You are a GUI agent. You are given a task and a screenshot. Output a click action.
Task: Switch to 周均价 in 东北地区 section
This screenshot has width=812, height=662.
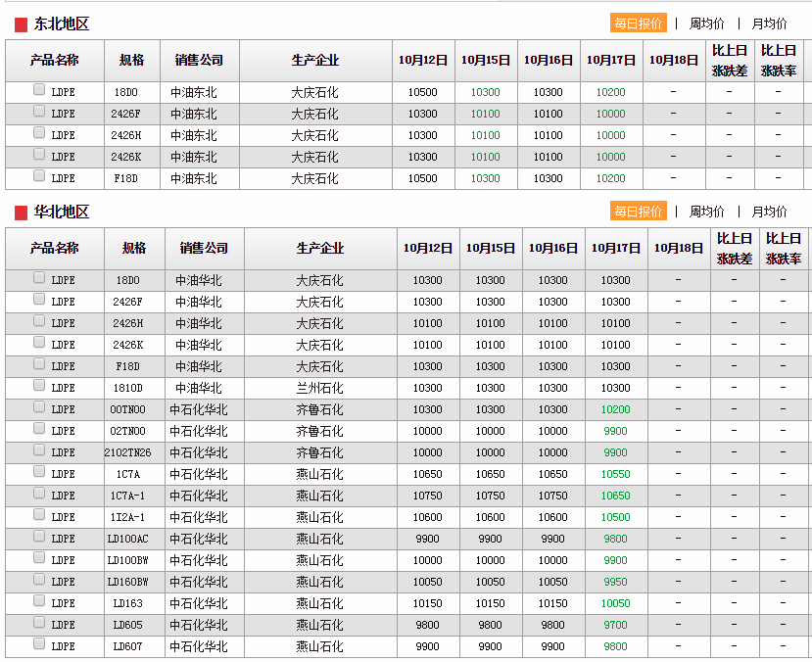[706, 24]
